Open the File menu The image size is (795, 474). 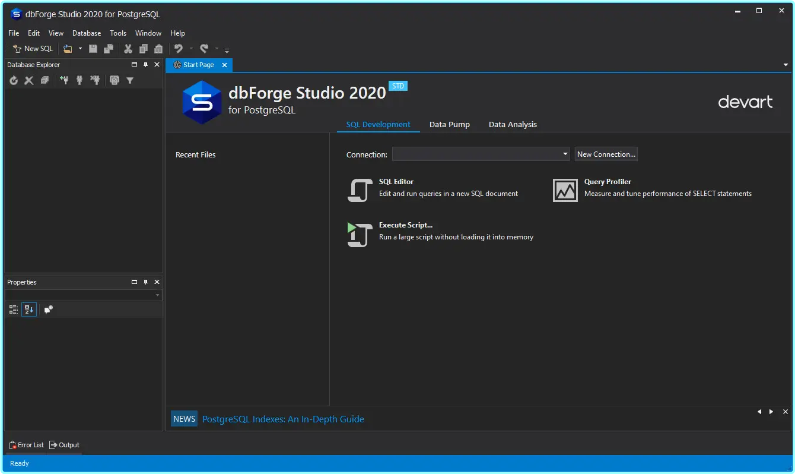click(14, 33)
